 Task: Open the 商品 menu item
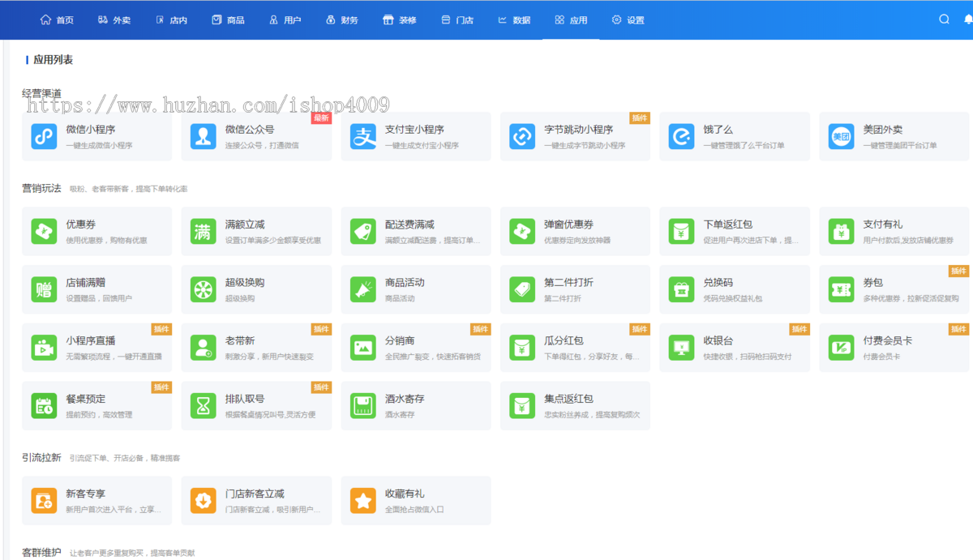[228, 20]
